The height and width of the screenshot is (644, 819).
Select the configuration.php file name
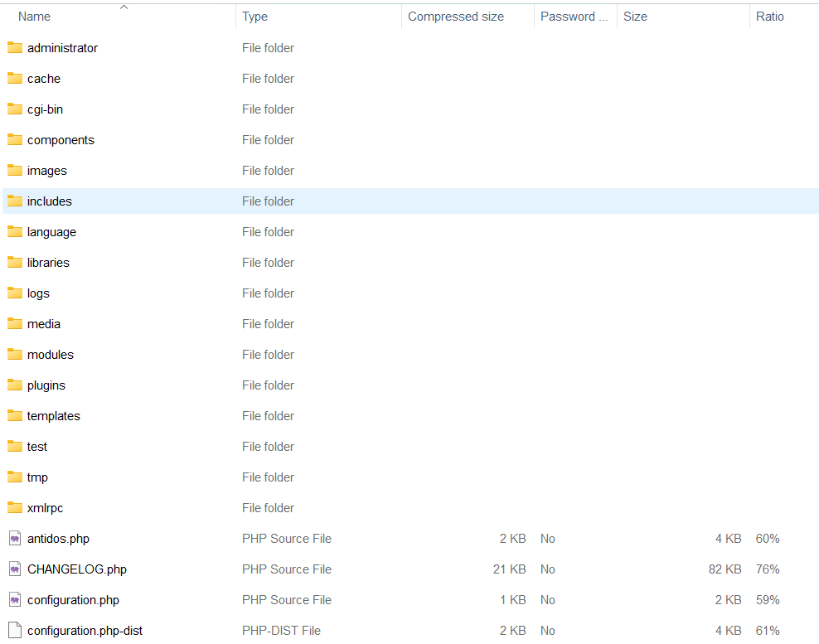tap(73, 600)
